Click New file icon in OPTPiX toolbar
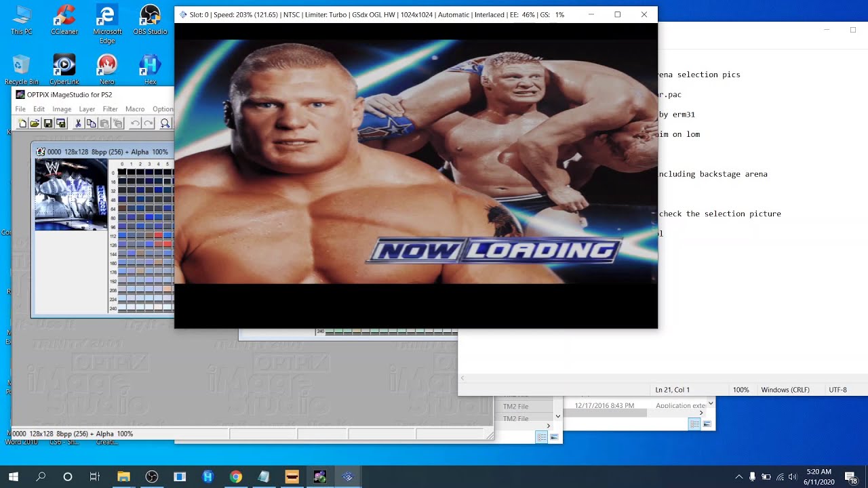Viewport: 868px width, 488px height. (x=22, y=123)
